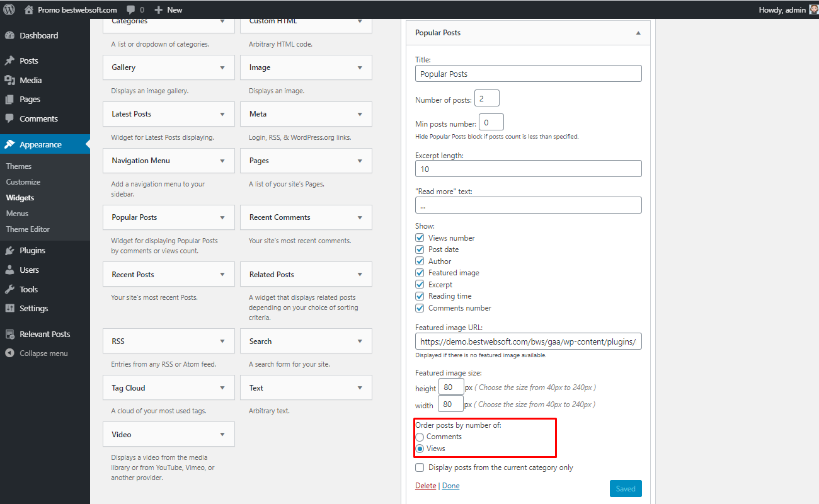Click the Delete widget link
819x504 pixels.
pyautogui.click(x=426, y=486)
